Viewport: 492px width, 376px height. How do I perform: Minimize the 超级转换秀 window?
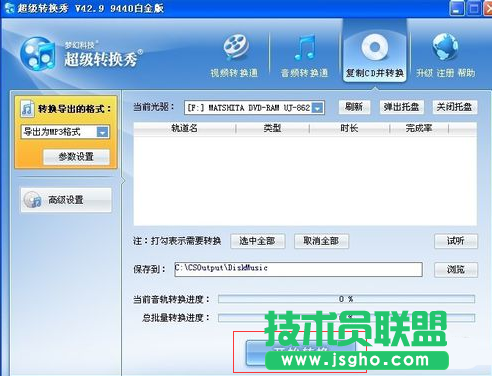[x=457, y=8]
